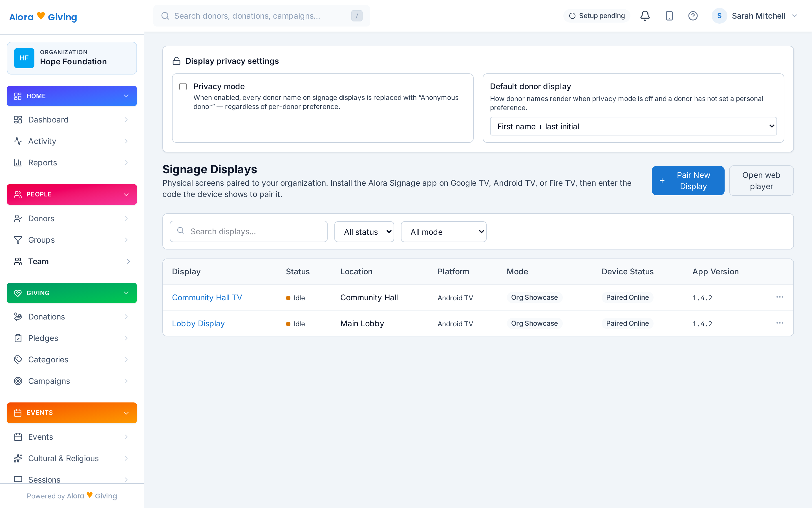Click the Donations hand-coins icon

pos(18,316)
